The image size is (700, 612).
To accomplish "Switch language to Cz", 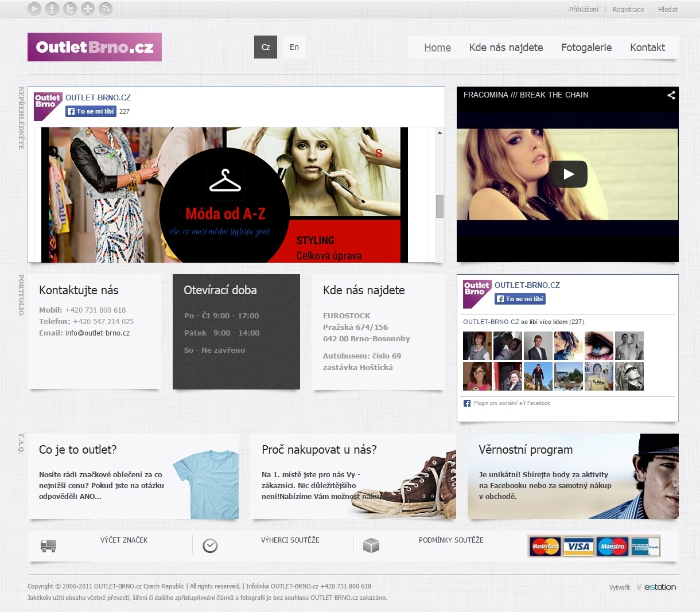I will (x=266, y=47).
